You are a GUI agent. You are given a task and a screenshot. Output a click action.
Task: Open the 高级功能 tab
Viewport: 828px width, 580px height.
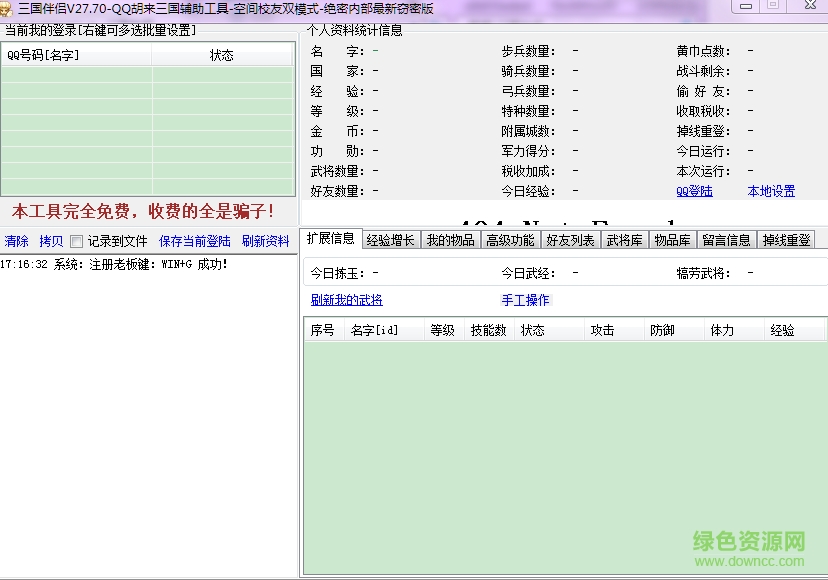(510, 240)
